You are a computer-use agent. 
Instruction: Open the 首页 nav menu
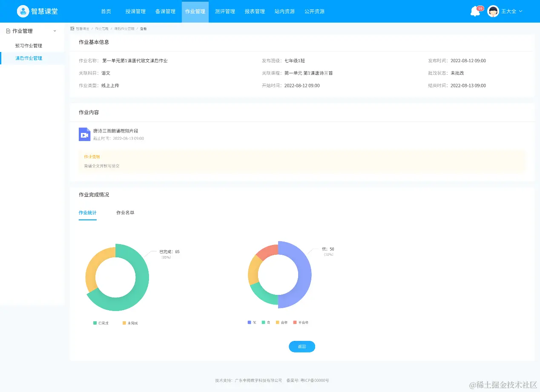point(106,12)
